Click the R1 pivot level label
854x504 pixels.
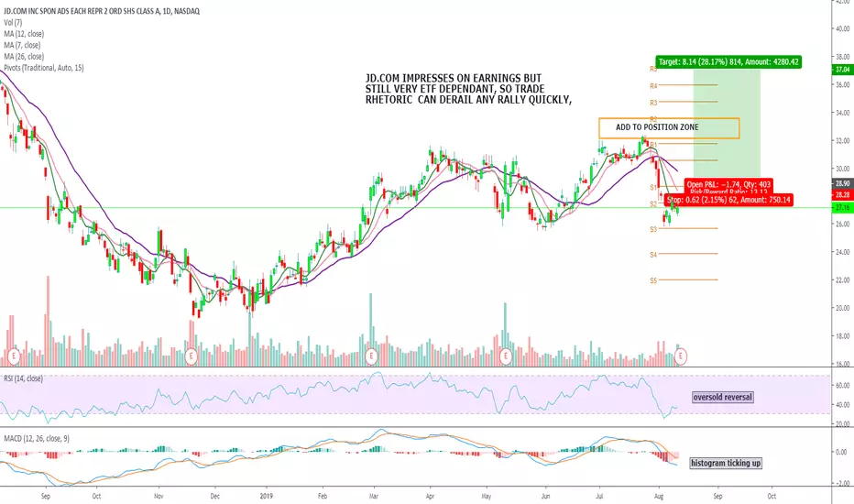653,145
